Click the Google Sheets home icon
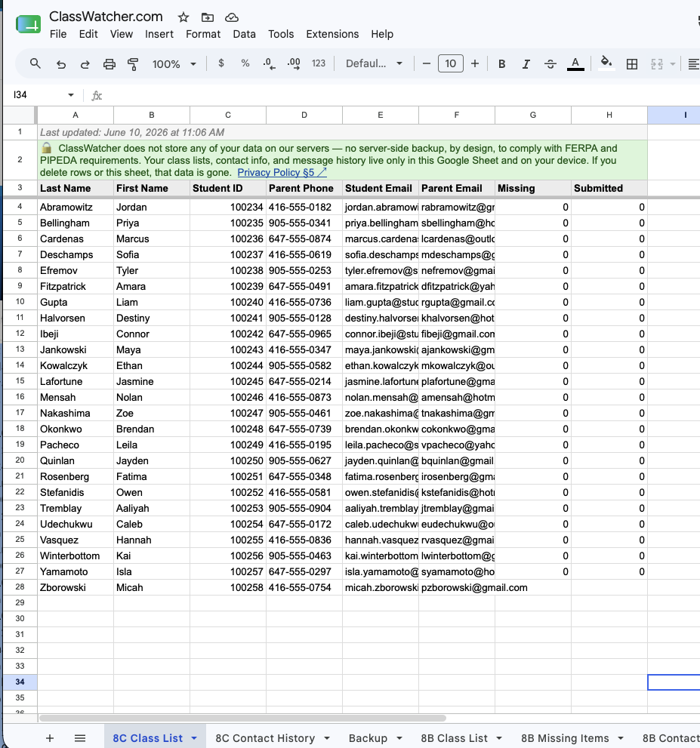 [x=29, y=24]
